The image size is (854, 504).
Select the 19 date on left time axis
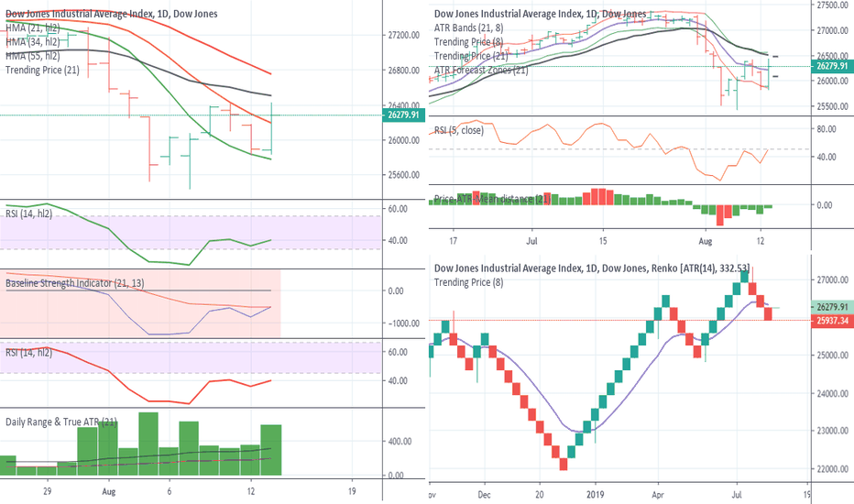[x=352, y=491]
